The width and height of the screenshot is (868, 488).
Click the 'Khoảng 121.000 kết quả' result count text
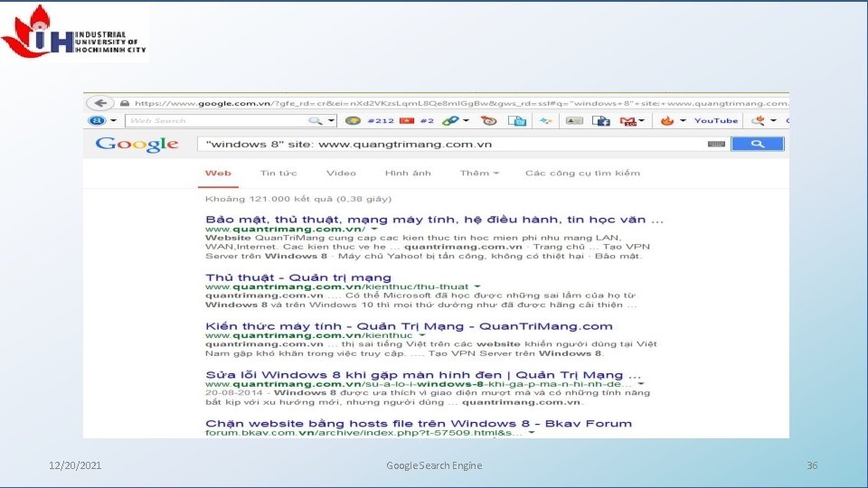click(298, 199)
